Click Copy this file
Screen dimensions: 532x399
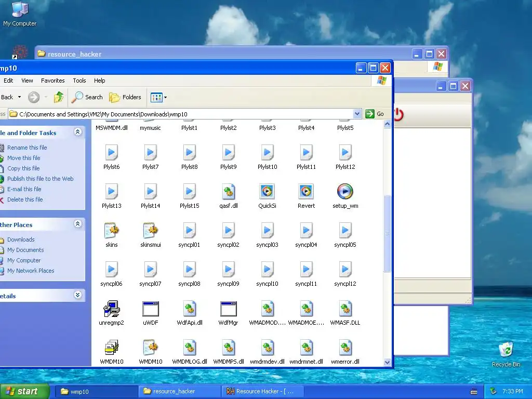point(23,168)
